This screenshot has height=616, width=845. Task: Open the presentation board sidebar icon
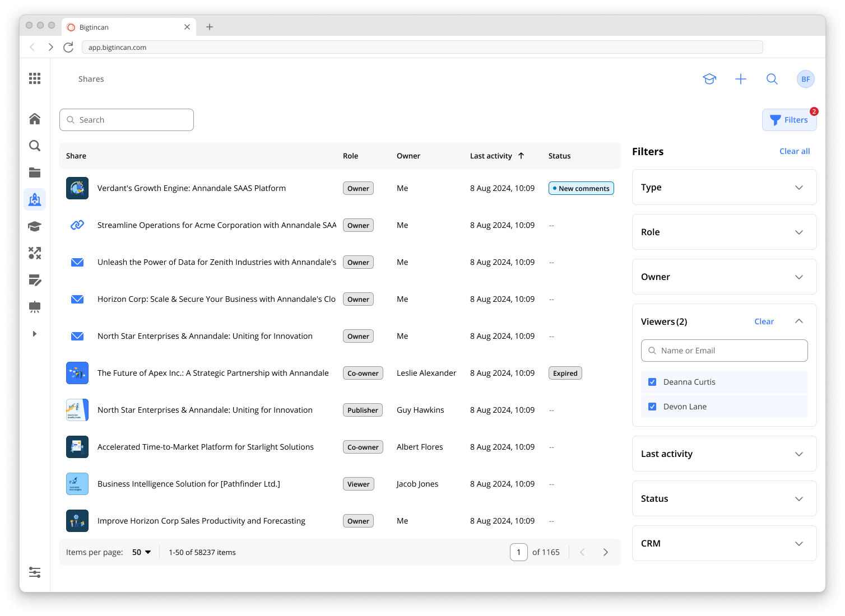coord(35,307)
